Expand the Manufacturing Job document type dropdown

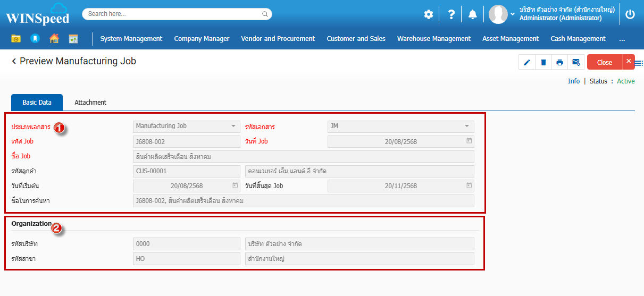tap(233, 126)
